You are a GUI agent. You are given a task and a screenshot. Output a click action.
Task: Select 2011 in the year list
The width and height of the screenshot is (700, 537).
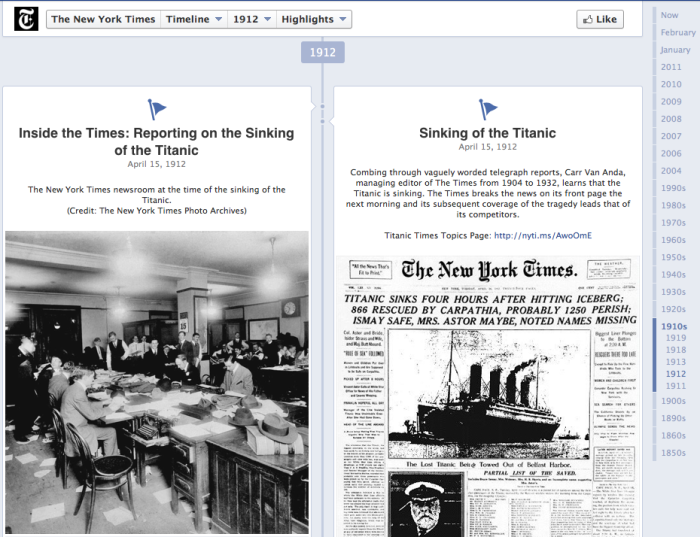[x=671, y=67]
